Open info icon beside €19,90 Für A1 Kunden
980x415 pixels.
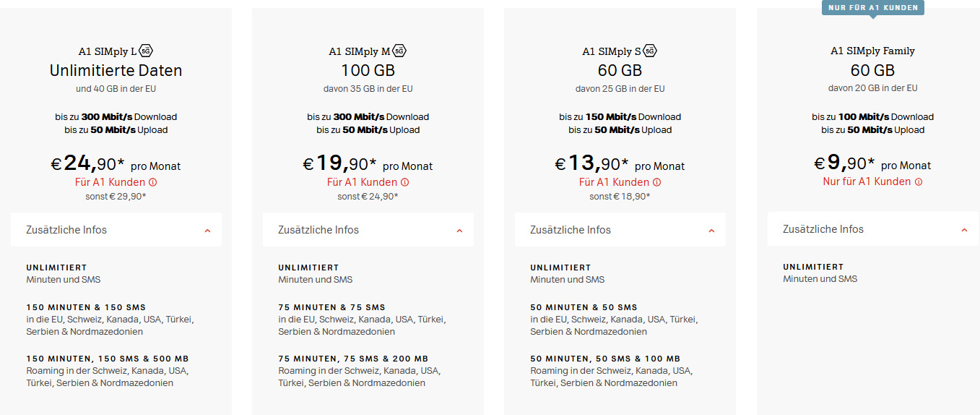point(404,182)
